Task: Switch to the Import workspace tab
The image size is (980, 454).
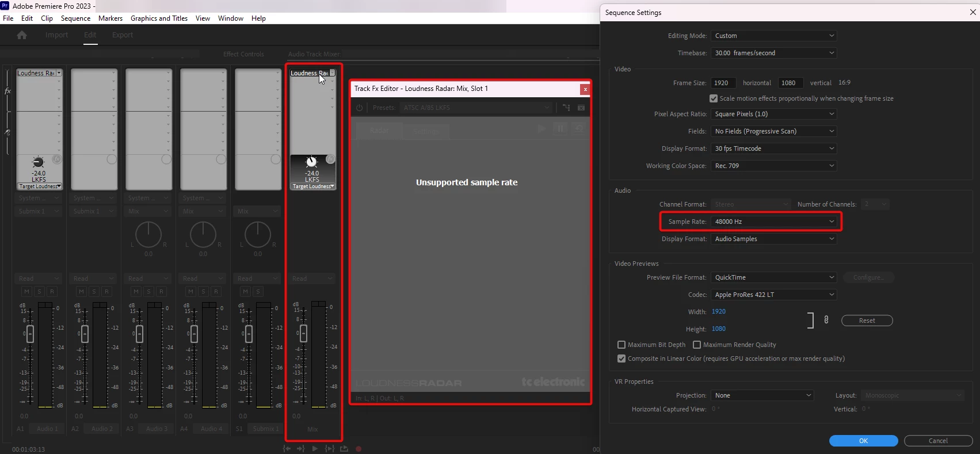Action: pyautogui.click(x=56, y=35)
